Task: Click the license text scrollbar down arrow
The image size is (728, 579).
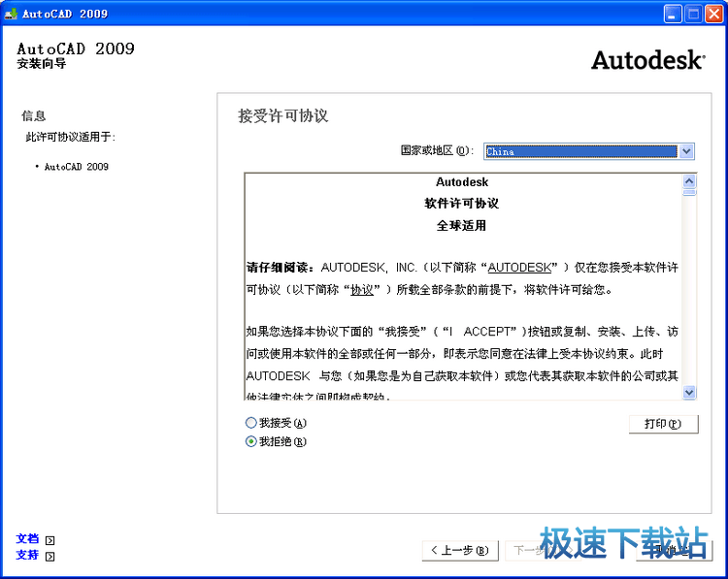Action: (689, 392)
